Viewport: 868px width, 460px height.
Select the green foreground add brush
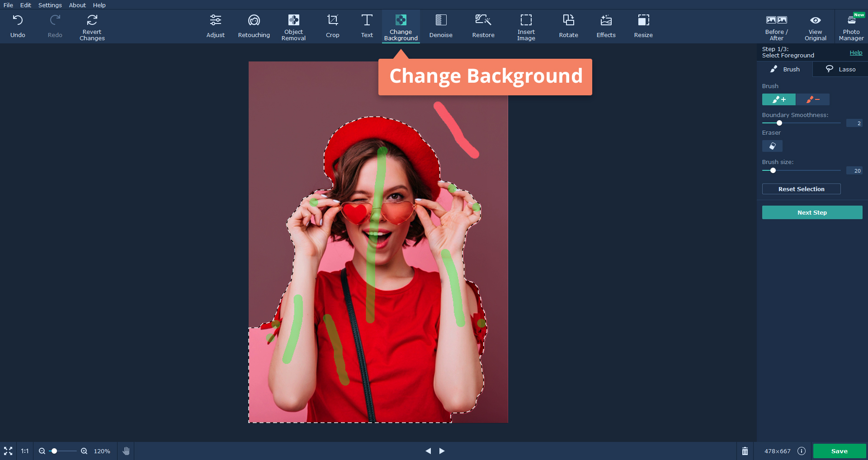pyautogui.click(x=778, y=99)
